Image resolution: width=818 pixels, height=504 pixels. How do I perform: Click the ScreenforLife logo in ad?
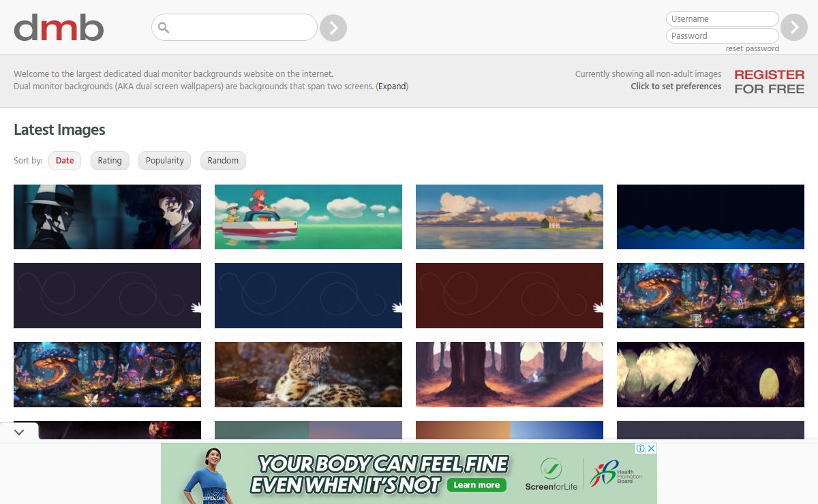tap(551, 475)
